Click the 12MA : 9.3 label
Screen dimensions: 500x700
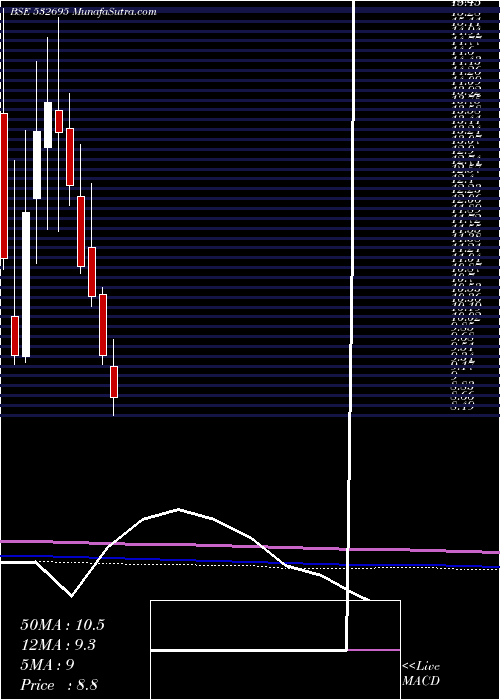pos(58,645)
